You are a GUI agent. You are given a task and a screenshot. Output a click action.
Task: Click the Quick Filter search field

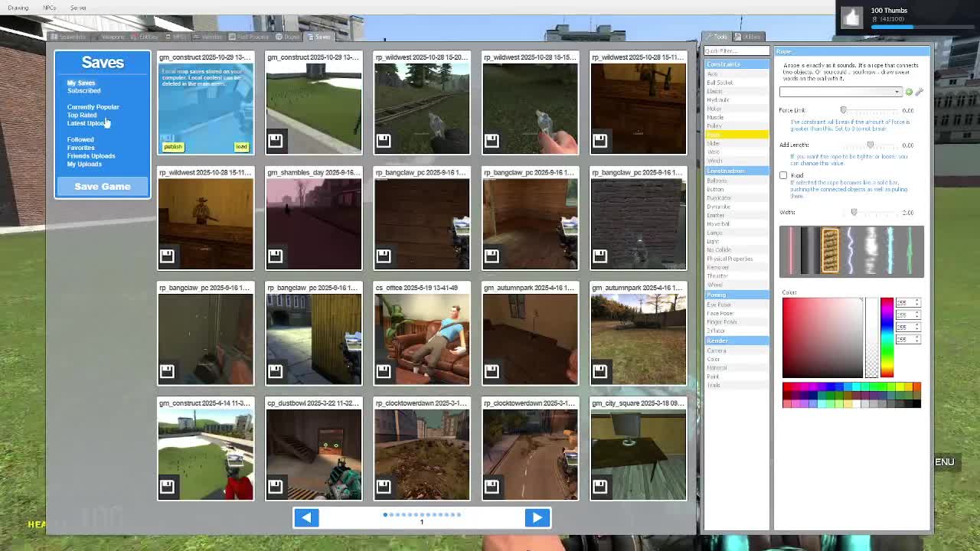click(736, 51)
